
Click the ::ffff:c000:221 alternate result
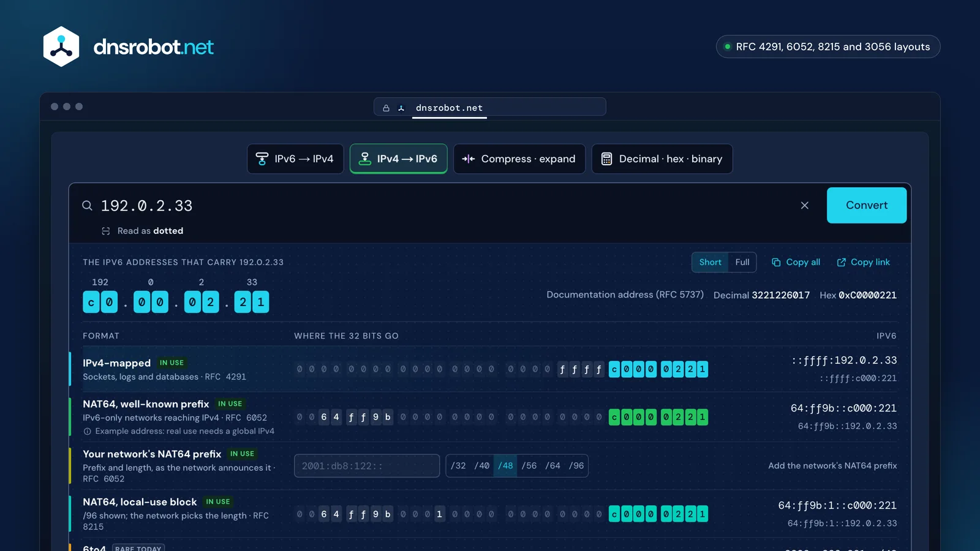858,378
